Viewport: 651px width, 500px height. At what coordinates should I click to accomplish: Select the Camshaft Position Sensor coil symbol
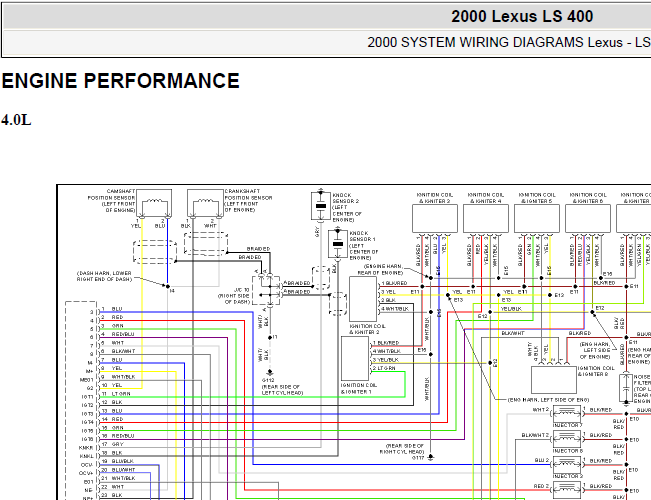[x=154, y=203]
